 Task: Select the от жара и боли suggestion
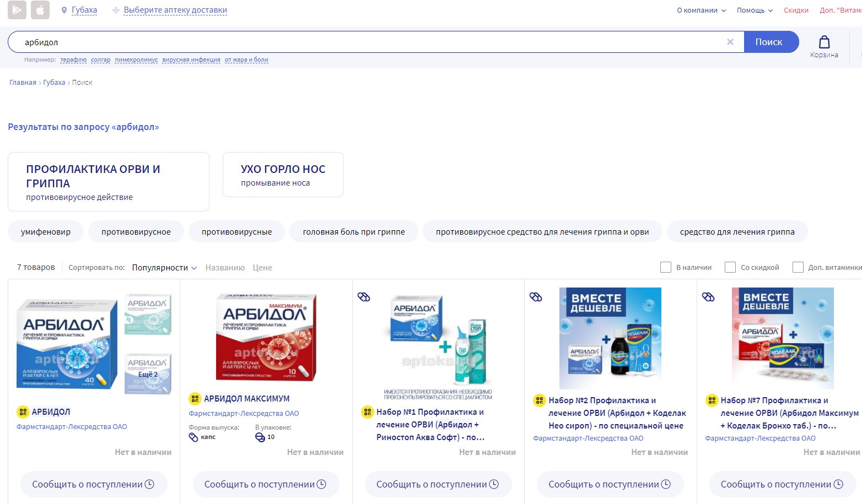point(246,59)
